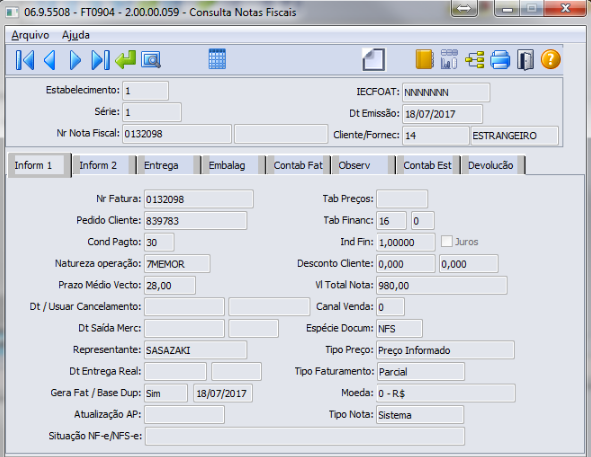This screenshot has height=457, width=591.
Task: Select the Inform 1 tab
Action: [39, 165]
